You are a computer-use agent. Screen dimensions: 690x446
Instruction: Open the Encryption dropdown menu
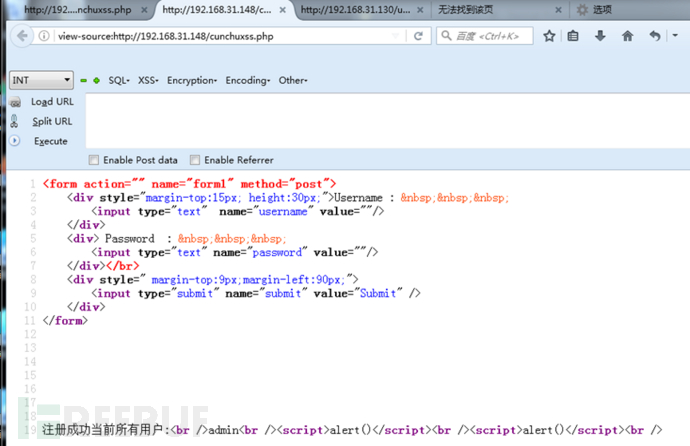(x=192, y=80)
